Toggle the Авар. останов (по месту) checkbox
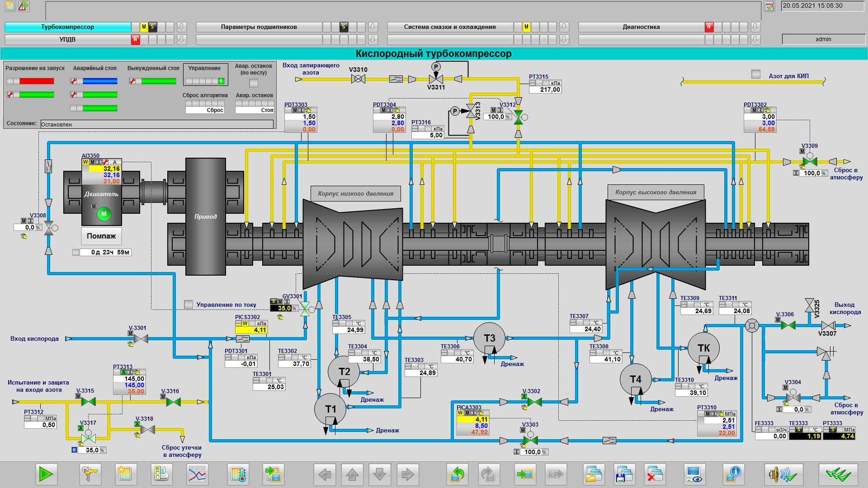 coord(254,83)
